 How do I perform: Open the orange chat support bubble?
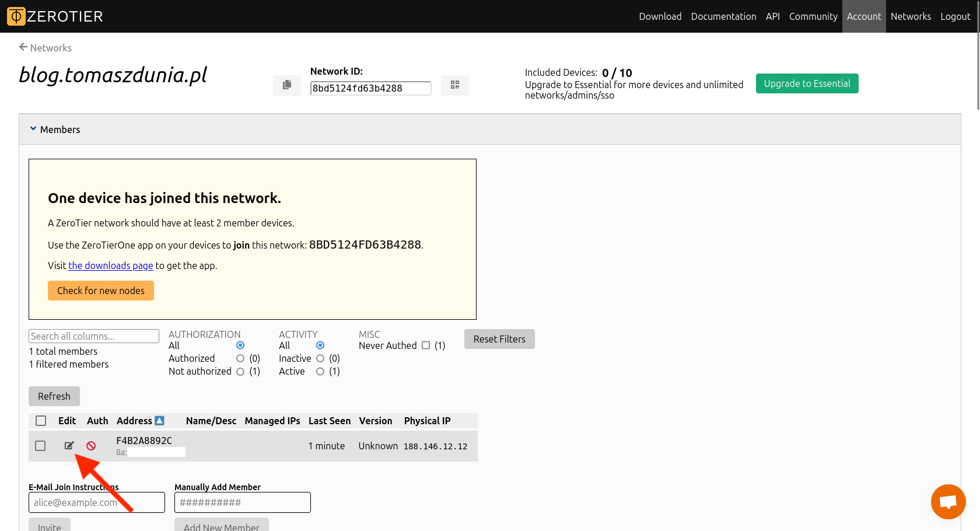tap(948, 502)
